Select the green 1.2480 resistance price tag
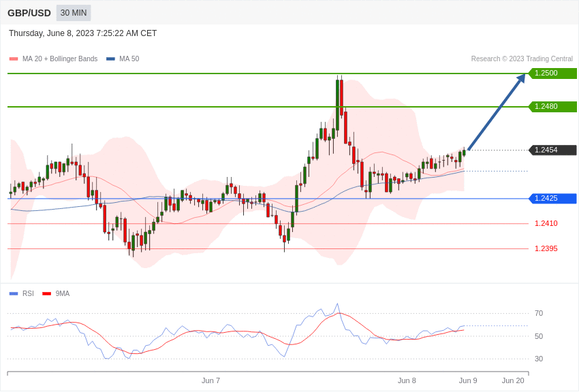579x392 pixels. [x=552, y=107]
